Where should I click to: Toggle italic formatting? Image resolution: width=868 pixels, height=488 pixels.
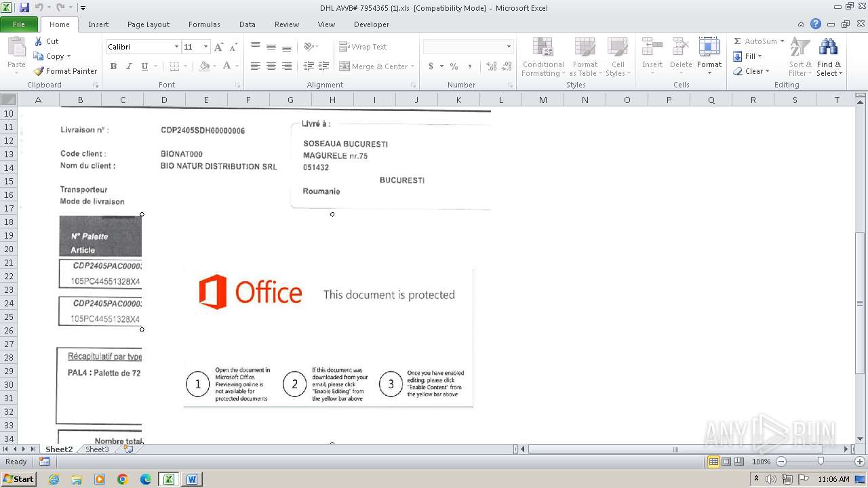[x=129, y=66]
